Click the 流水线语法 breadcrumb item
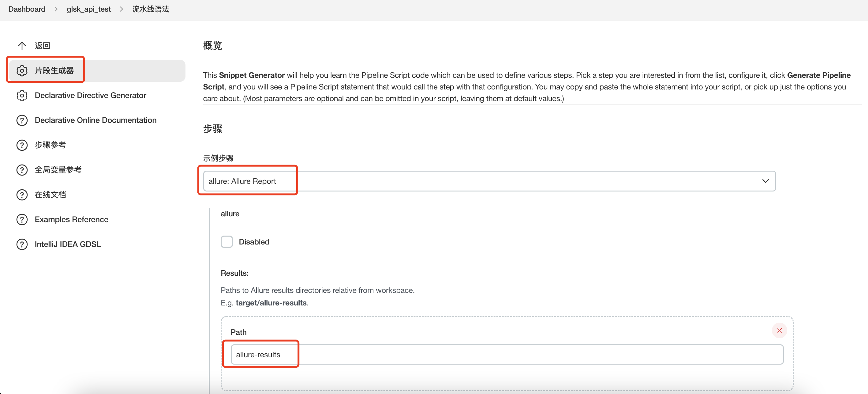Viewport: 868px width, 394px height. [151, 9]
